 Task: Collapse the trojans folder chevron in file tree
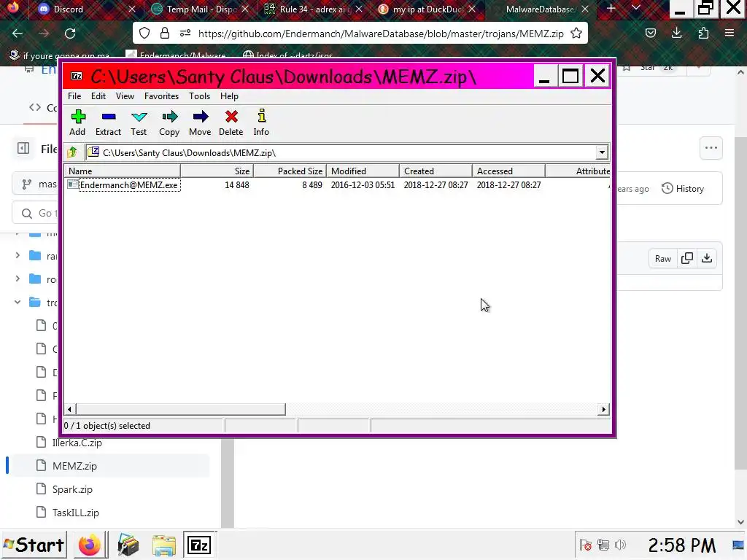tap(18, 302)
